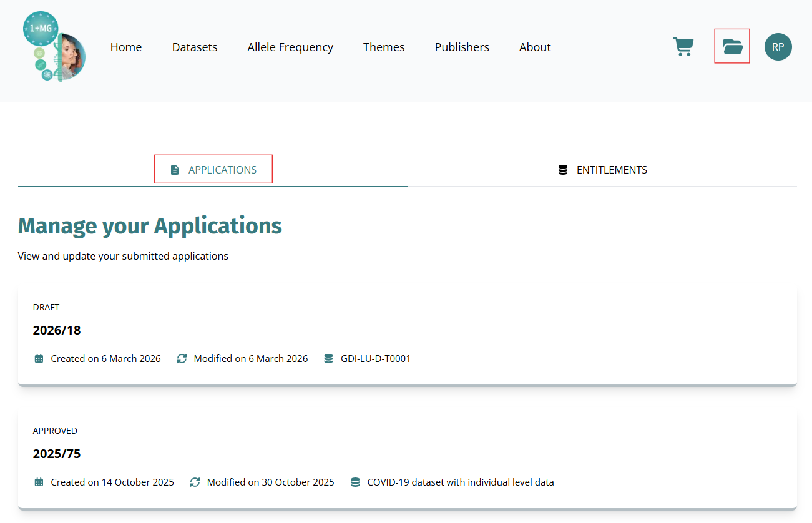Click the GDI-LU-D-T0001 dataset name
This screenshot has width=812, height=523.
[376, 359]
